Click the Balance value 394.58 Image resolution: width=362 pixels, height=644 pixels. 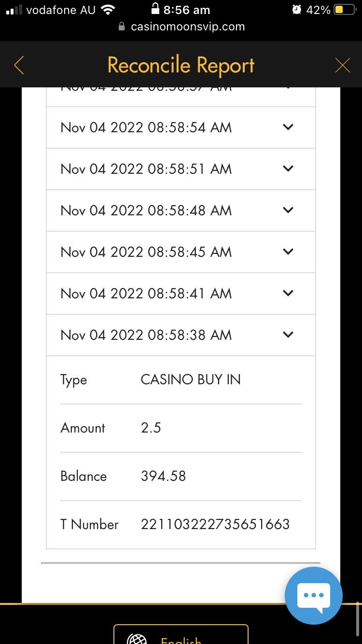(163, 476)
